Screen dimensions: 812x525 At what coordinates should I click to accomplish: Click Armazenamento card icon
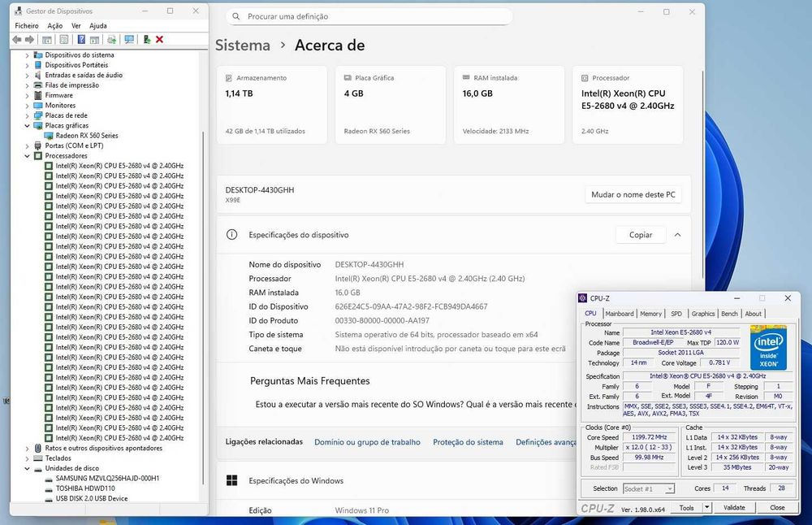229,78
